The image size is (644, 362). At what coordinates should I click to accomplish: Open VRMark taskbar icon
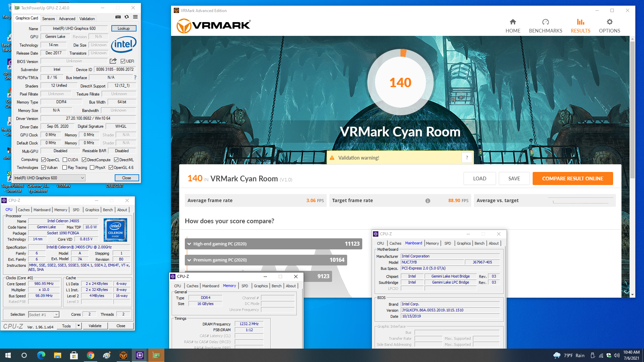[123, 355]
